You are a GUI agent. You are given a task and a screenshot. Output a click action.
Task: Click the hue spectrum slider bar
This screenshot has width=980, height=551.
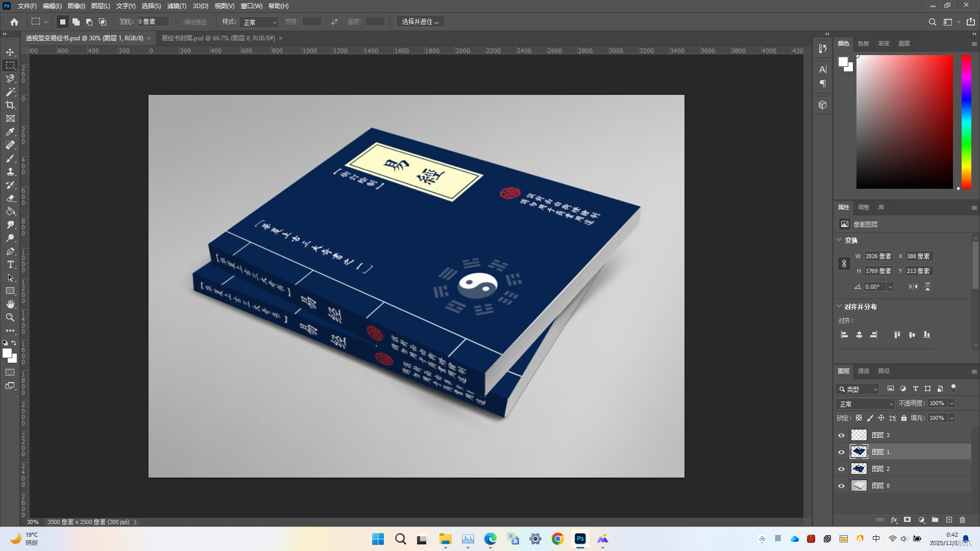[x=966, y=121]
